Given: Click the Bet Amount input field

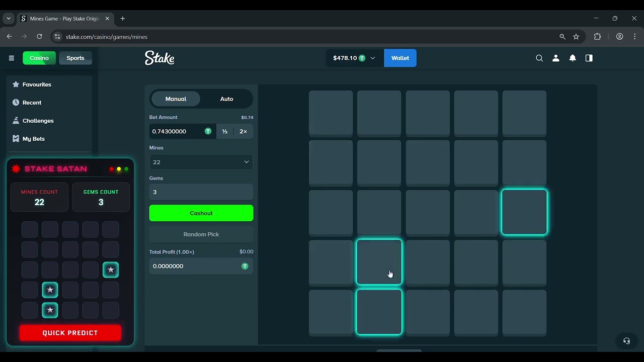Looking at the screenshot, I should tap(183, 131).
